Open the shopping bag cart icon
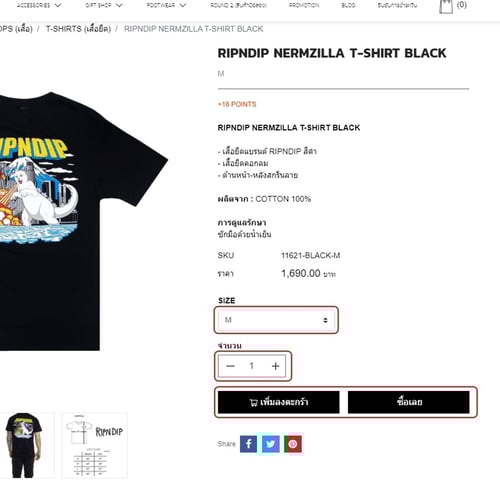The height and width of the screenshot is (500, 500). click(x=446, y=6)
